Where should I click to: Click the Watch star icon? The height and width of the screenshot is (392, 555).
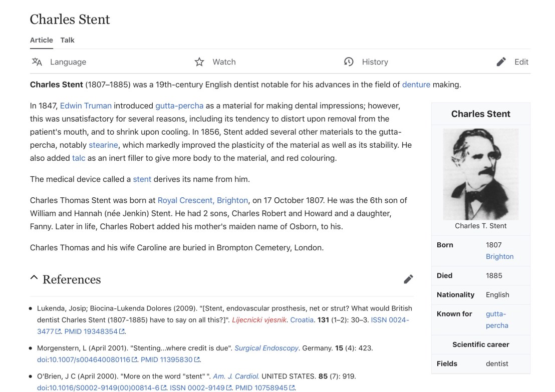tap(199, 62)
